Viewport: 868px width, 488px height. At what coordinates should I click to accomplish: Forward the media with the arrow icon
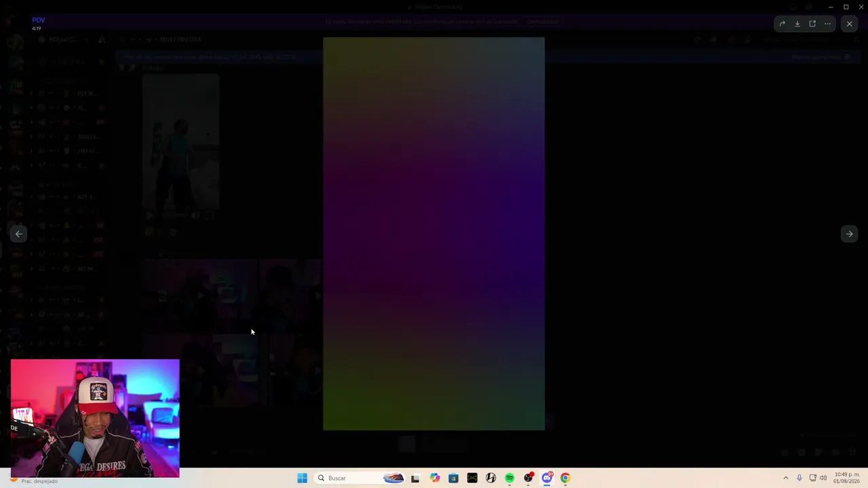[782, 24]
